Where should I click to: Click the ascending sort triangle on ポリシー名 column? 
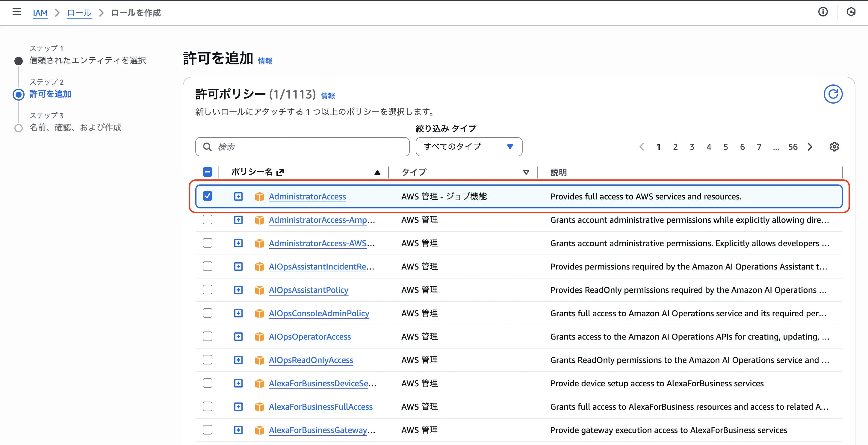[x=377, y=172]
